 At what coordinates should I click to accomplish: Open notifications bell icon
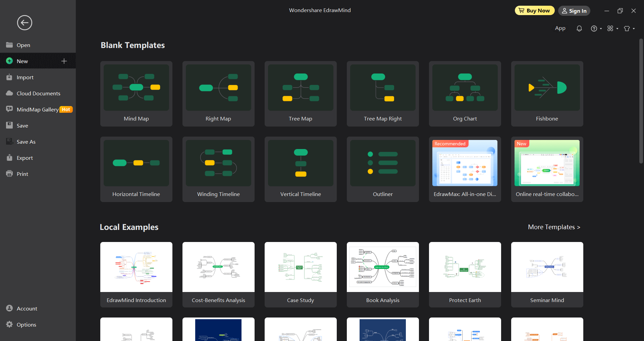(579, 29)
